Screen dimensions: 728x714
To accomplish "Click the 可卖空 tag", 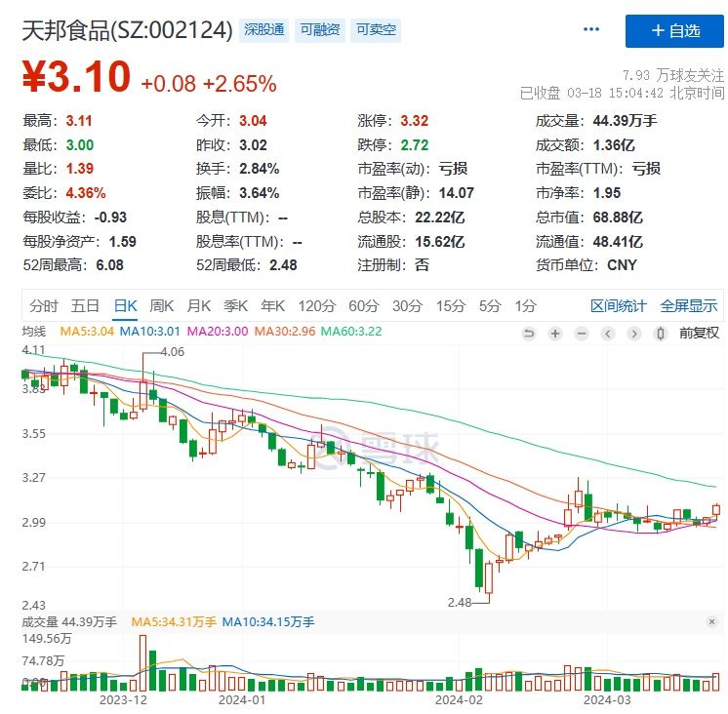I will 376,30.
